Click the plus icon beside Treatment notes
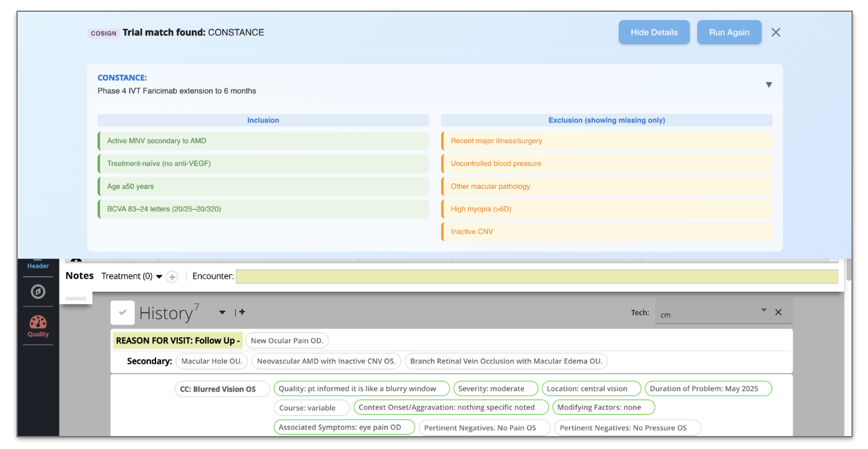Viewport: 868px width, 449px height. [x=171, y=276]
